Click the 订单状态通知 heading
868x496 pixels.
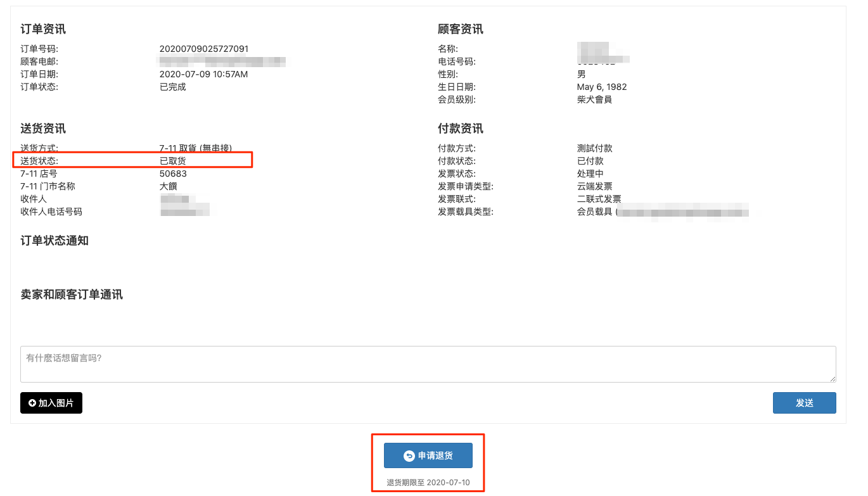(54, 241)
